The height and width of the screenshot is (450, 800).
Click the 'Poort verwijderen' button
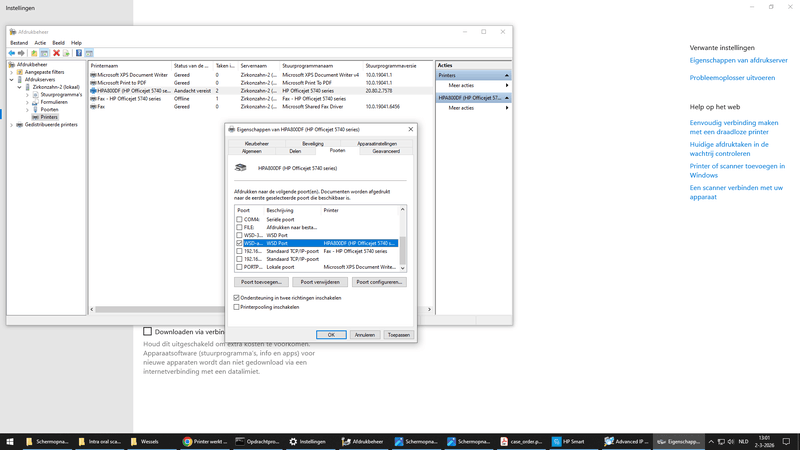coord(320,282)
